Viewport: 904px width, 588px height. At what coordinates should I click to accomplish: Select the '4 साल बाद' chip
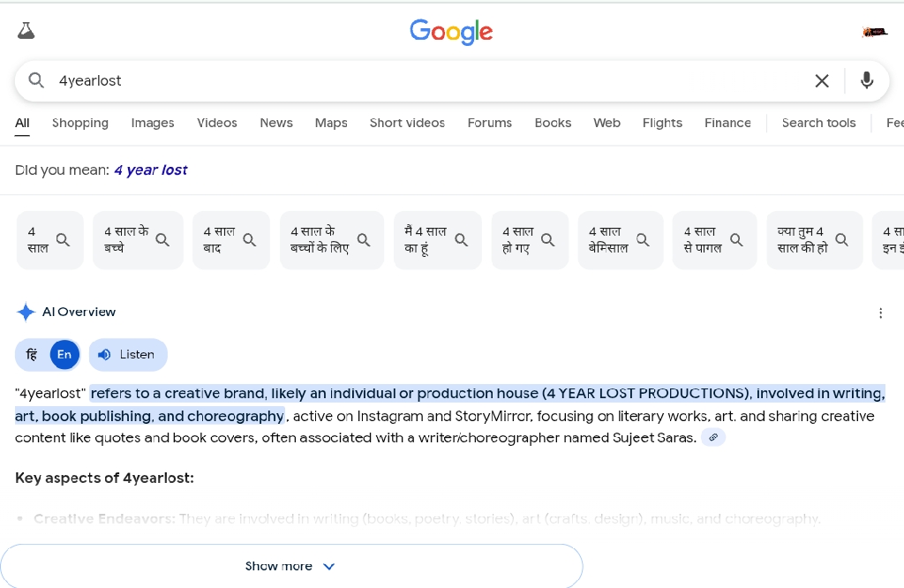point(230,240)
